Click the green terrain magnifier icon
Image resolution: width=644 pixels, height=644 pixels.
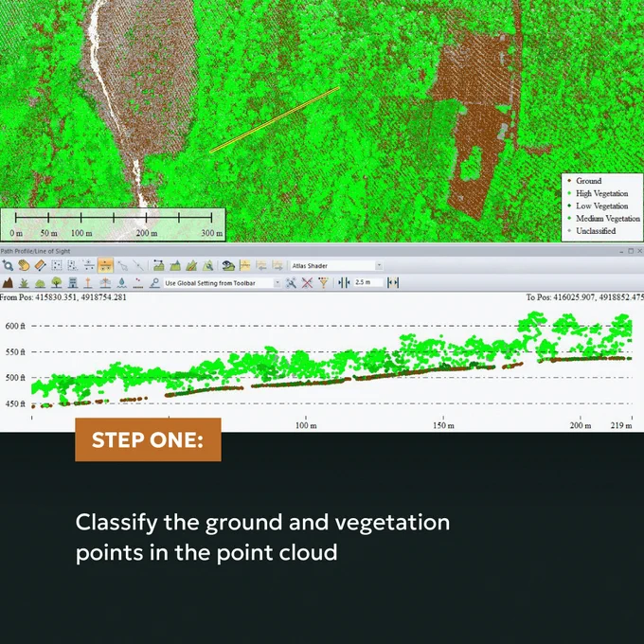pos(207,266)
